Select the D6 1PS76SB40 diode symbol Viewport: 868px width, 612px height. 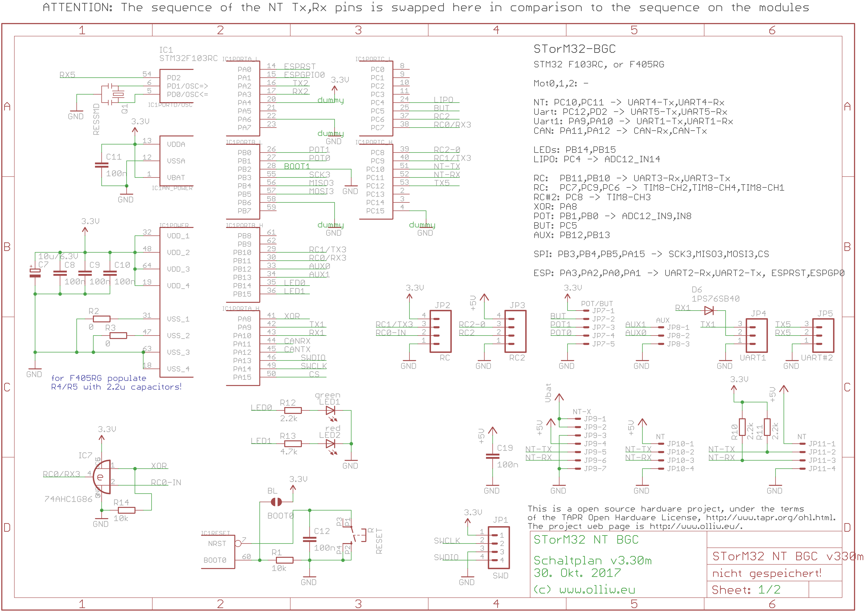[x=709, y=311]
